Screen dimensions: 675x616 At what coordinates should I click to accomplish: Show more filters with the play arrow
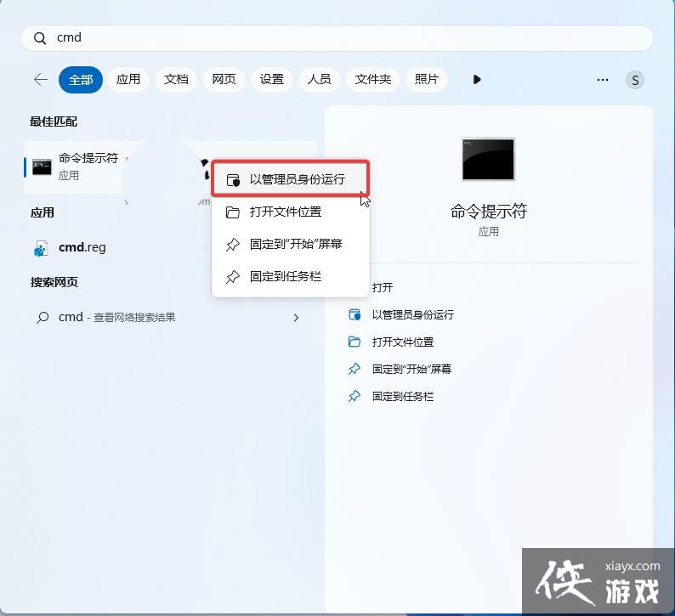pyautogui.click(x=477, y=80)
